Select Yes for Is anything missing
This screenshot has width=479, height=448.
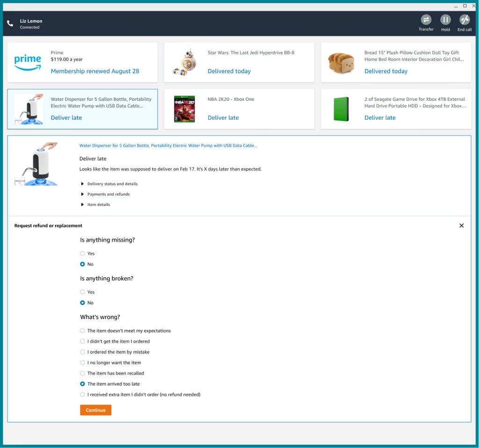(x=83, y=254)
